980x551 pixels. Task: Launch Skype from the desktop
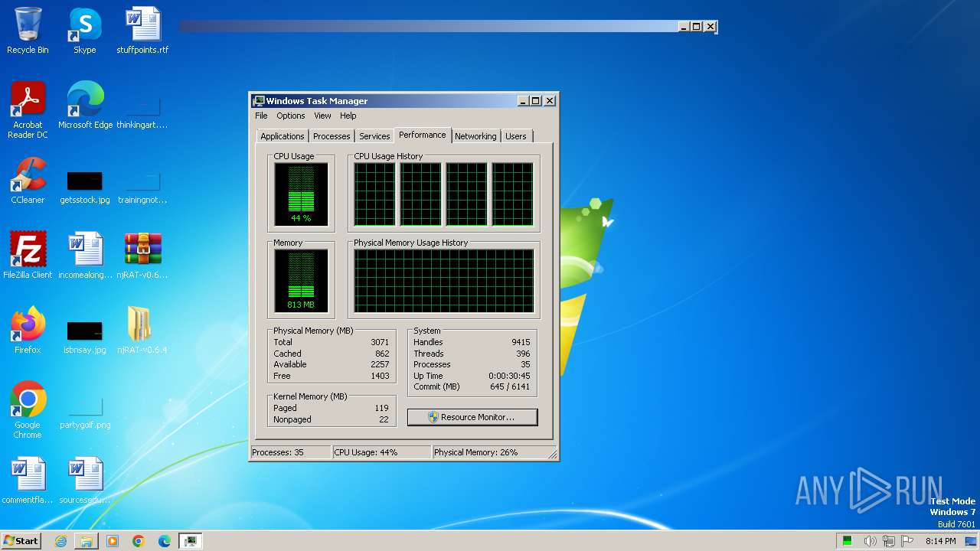coord(85,31)
